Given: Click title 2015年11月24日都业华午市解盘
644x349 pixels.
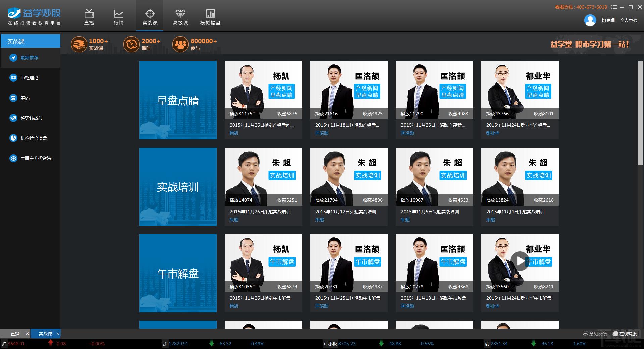Looking at the screenshot, I should coord(519,298).
